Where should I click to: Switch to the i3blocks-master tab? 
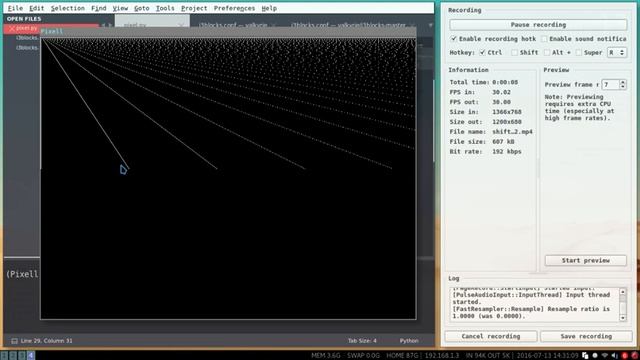coord(349,25)
